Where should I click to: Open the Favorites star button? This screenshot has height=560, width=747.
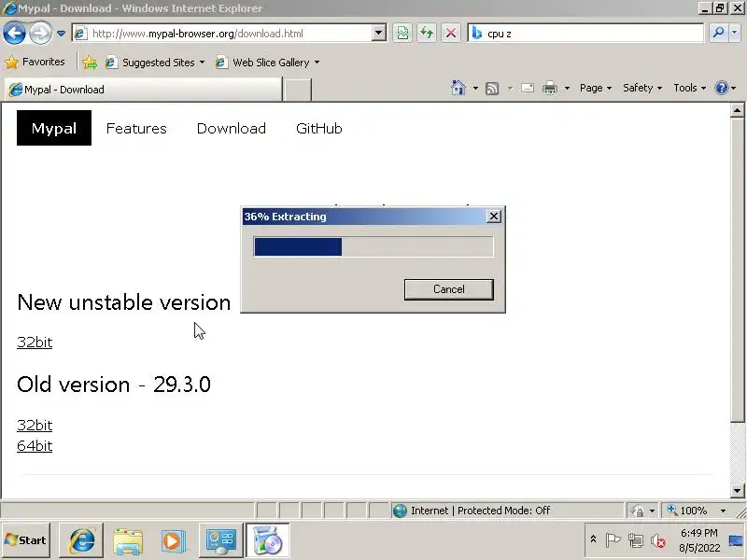[35, 62]
